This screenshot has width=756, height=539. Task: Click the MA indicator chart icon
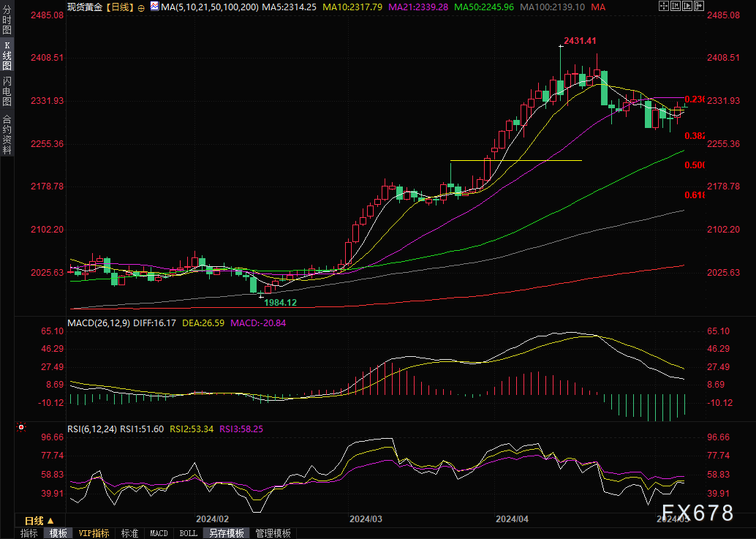point(154,7)
